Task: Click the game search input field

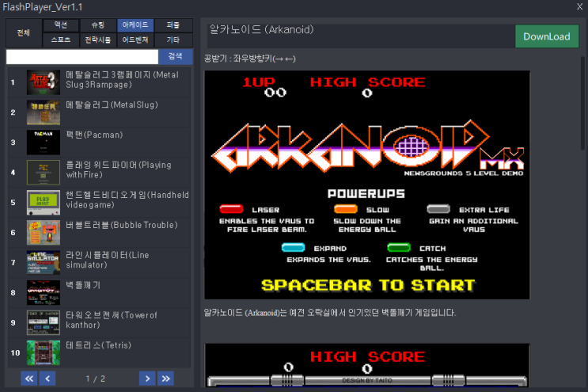Action: pyautogui.click(x=82, y=57)
